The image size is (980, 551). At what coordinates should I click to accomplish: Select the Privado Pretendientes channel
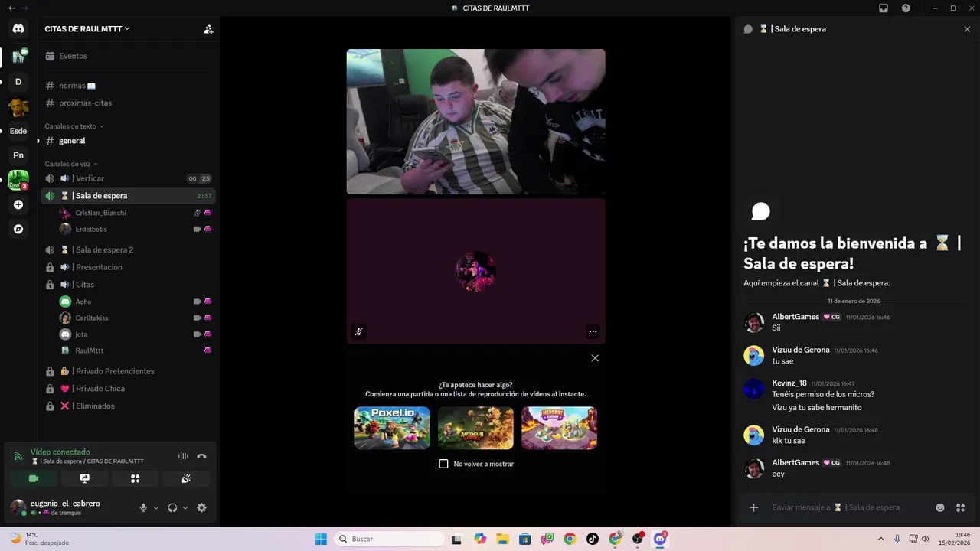pyautogui.click(x=127, y=371)
